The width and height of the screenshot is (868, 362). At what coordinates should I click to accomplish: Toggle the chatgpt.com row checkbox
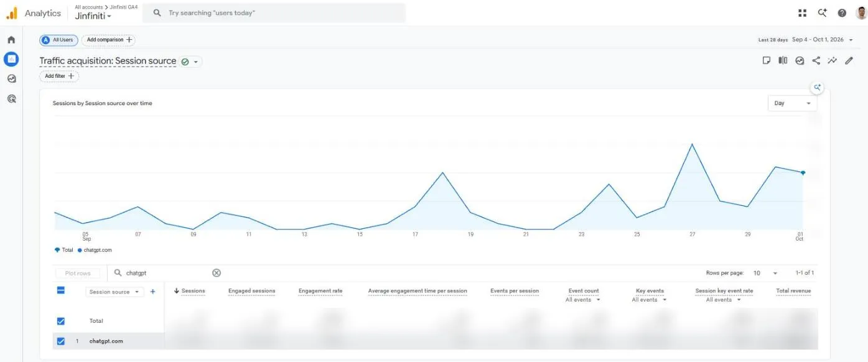point(60,341)
